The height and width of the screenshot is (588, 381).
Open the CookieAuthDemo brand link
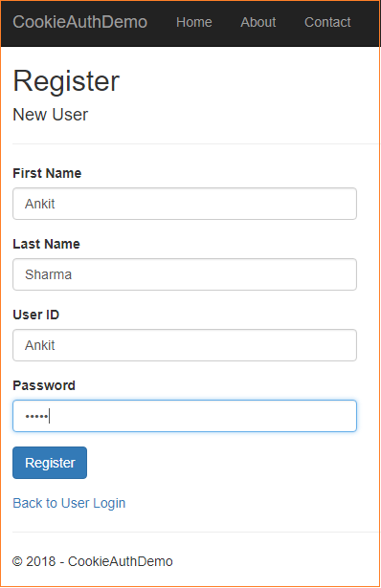click(x=80, y=22)
